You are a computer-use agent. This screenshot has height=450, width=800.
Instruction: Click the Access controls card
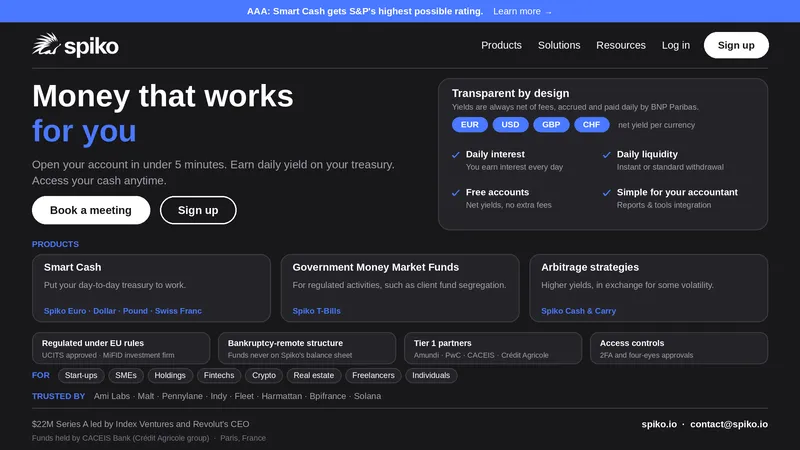(x=679, y=348)
